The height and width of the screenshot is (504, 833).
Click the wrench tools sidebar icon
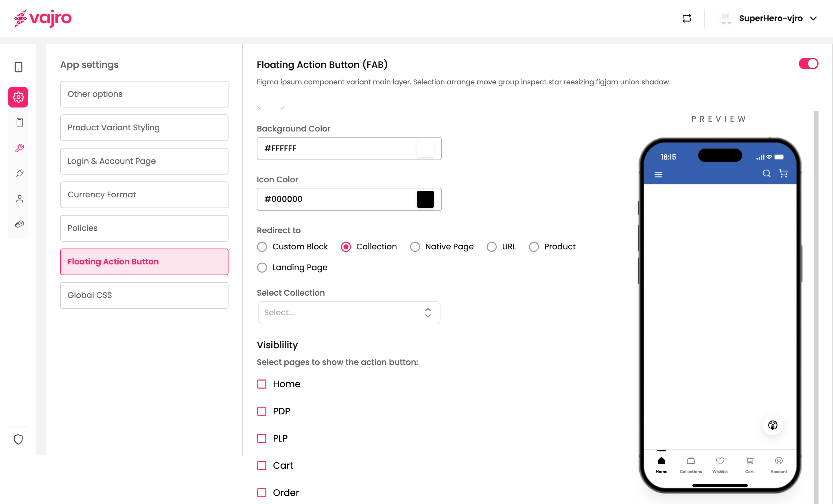pos(20,148)
